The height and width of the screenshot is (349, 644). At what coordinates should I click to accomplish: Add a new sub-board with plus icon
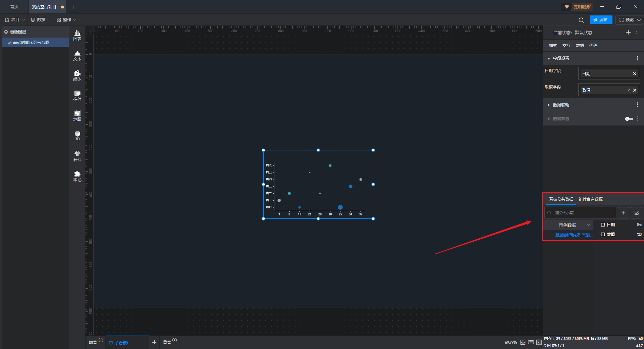pos(154,342)
